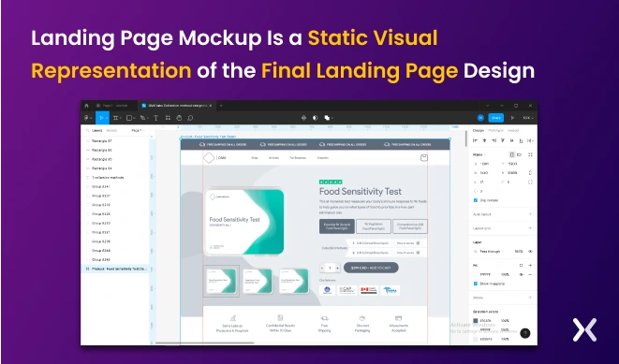
Task: Select the Pen tool
Action: click(x=142, y=118)
